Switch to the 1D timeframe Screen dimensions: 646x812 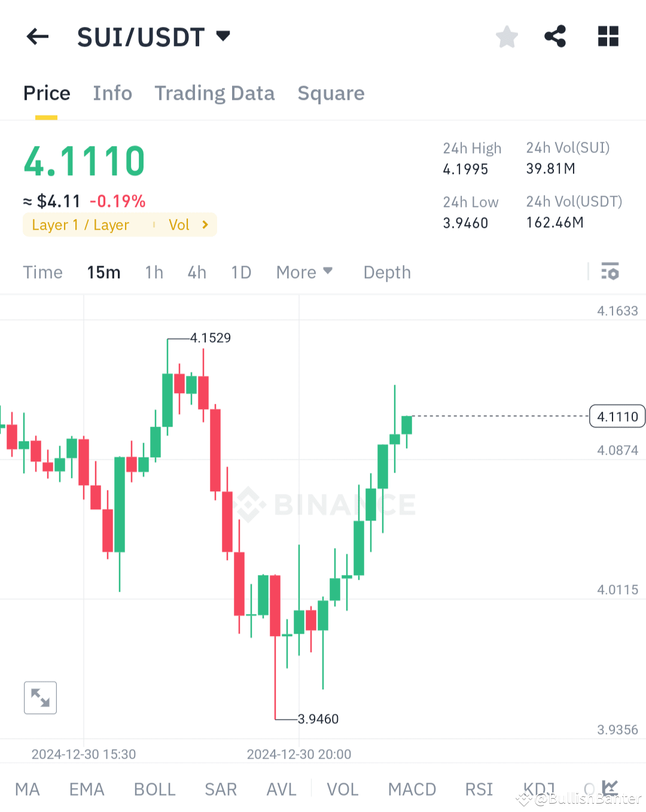point(241,272)
